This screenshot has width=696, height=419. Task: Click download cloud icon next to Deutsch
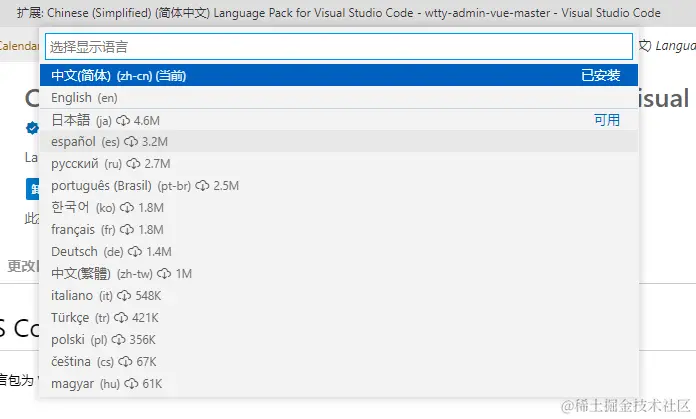(135, 252)
